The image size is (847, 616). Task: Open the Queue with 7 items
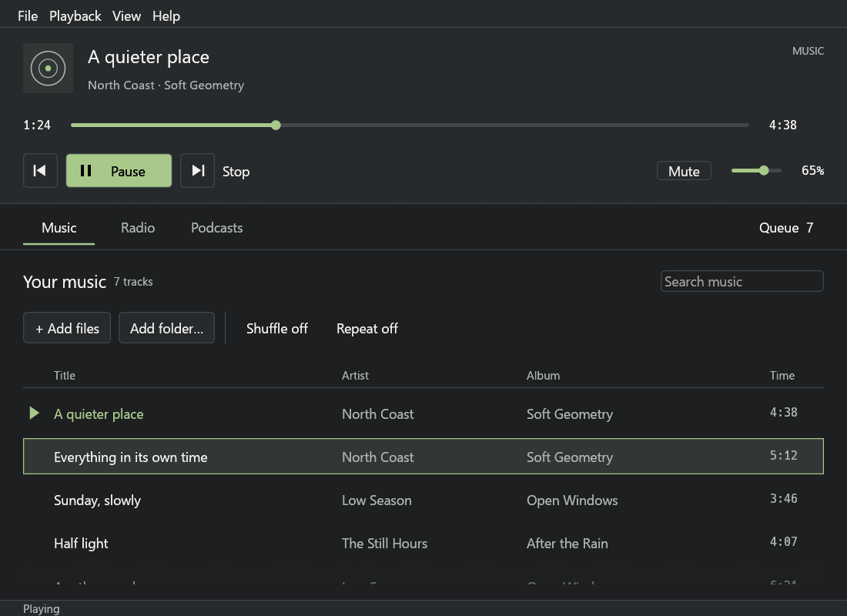pos(786,227)
